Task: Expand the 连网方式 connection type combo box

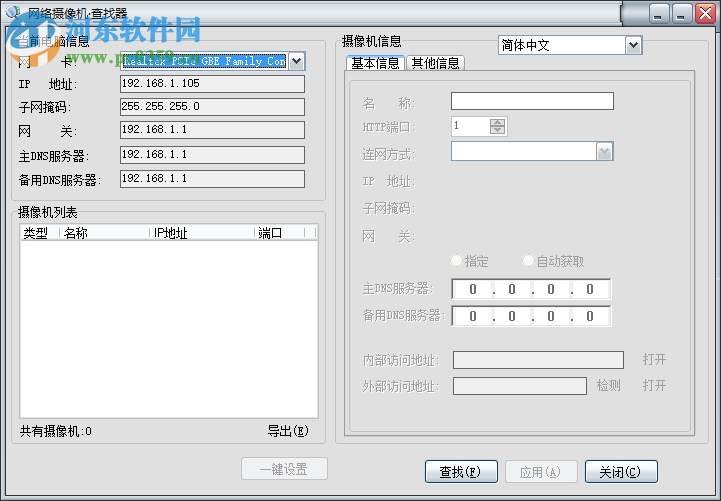Action: (605, 152)
